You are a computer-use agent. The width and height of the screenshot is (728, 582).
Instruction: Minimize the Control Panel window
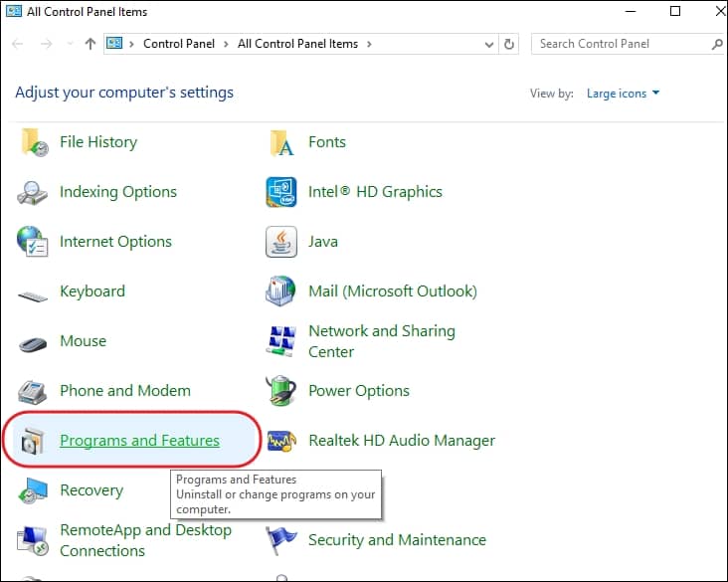pos(631,11)
